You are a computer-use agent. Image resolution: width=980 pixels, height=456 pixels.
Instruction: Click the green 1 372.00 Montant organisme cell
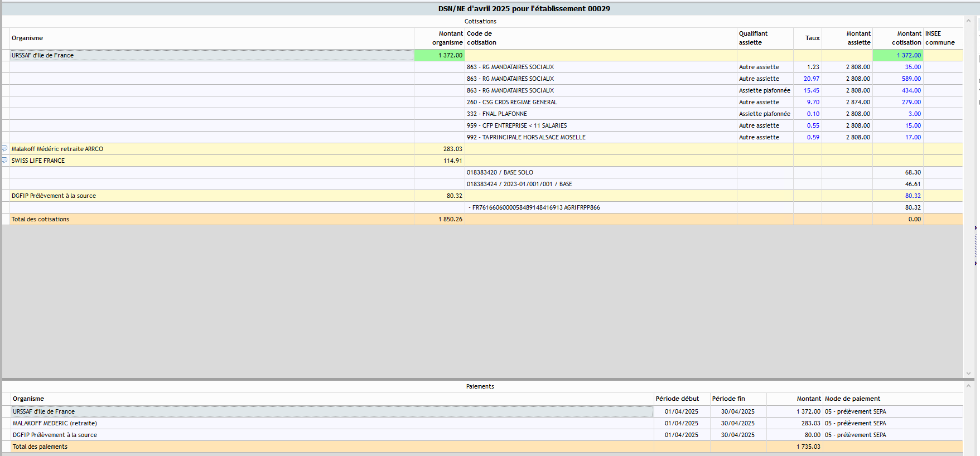pos(440,55)
